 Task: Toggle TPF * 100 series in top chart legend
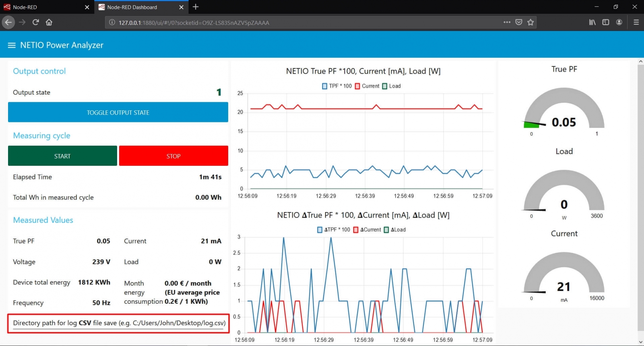(x=337, y=86)
